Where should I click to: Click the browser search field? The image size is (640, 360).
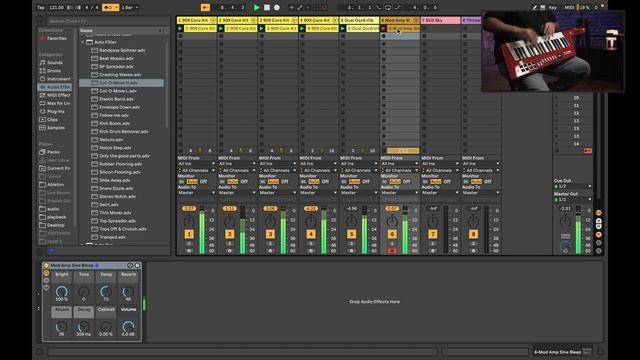click(109, 21)
